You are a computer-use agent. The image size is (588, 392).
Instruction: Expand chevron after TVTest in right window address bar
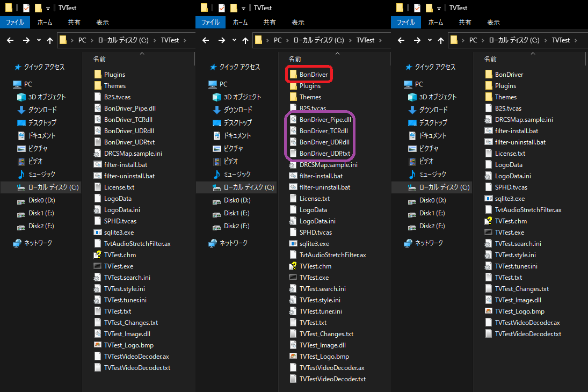576,40
